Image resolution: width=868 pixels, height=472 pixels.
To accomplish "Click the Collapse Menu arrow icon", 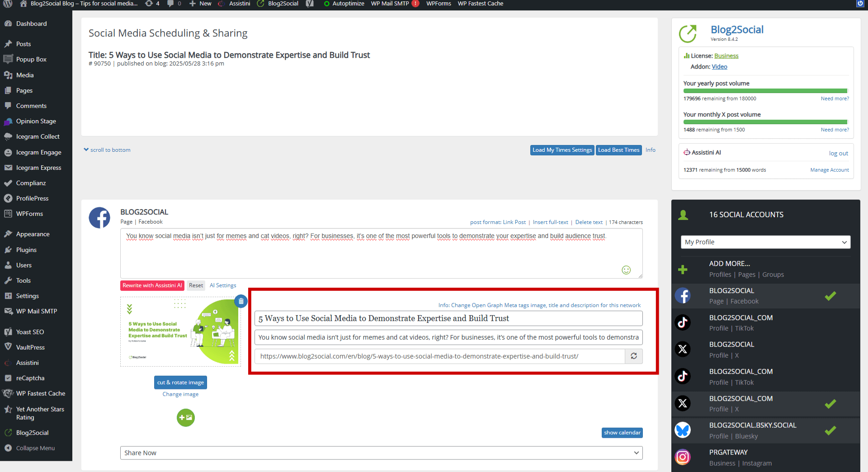I will (8, 448).
